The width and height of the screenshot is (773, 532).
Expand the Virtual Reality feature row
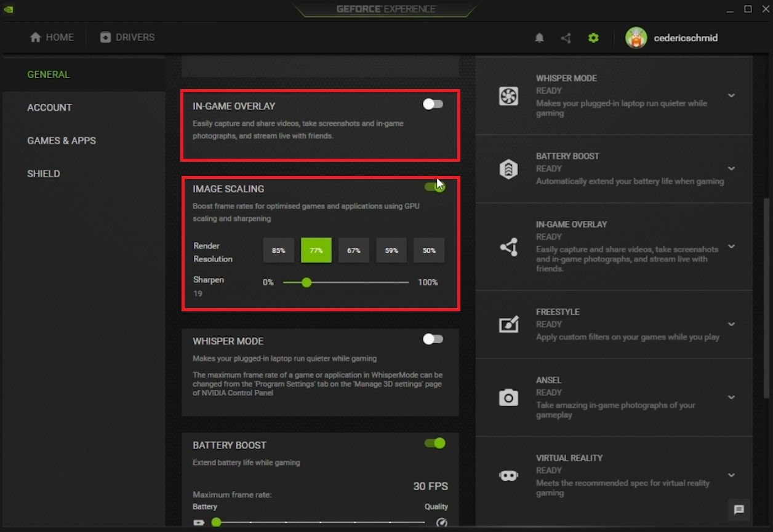click(x=731, y=475)
